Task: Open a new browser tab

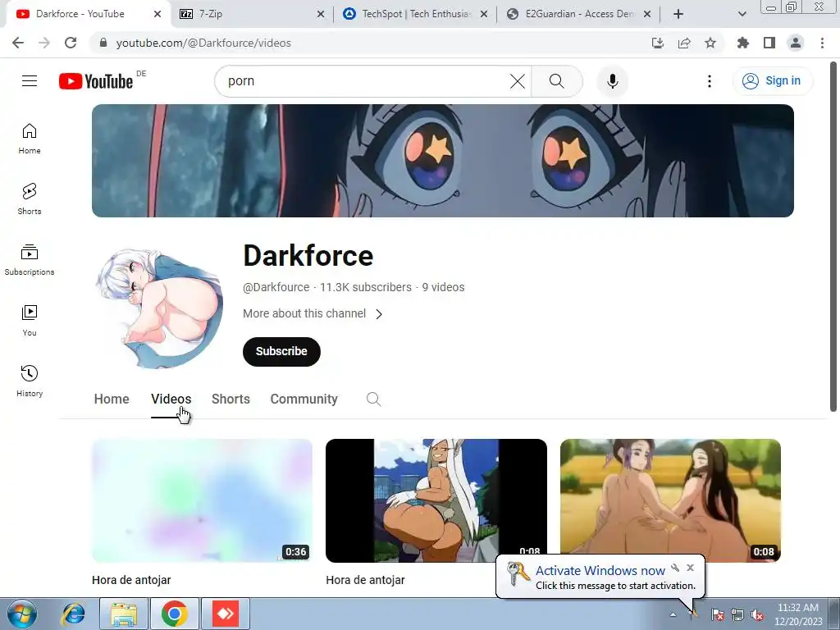Action: [678, 14]
